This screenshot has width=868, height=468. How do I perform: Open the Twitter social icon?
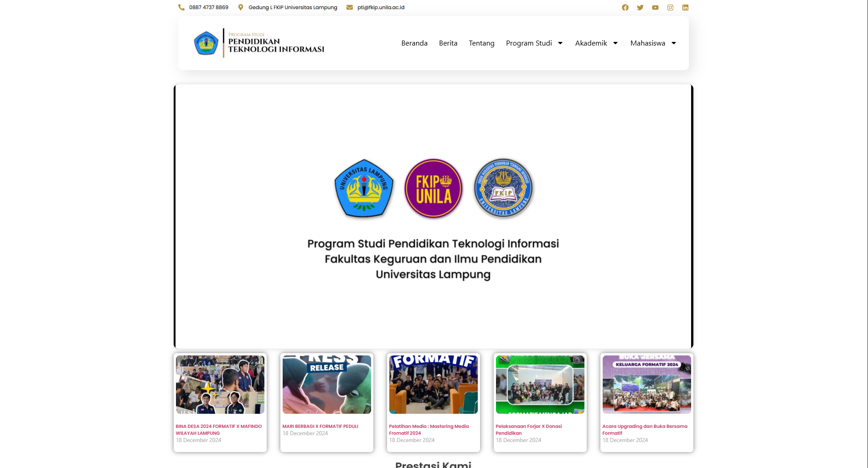(640, 7)
